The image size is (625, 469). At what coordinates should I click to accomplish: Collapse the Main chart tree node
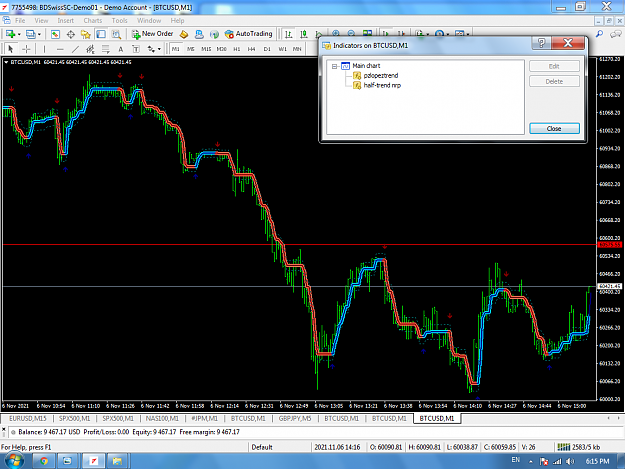click(334, 66)
